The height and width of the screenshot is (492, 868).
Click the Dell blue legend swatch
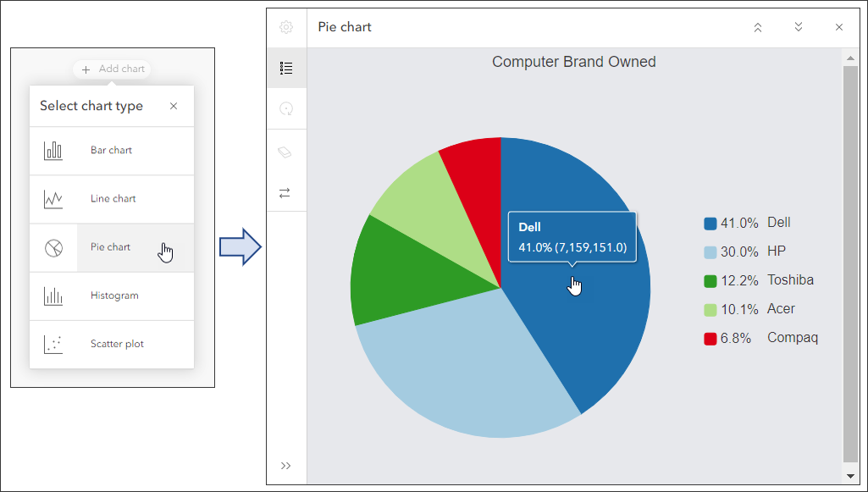[710, 224]
